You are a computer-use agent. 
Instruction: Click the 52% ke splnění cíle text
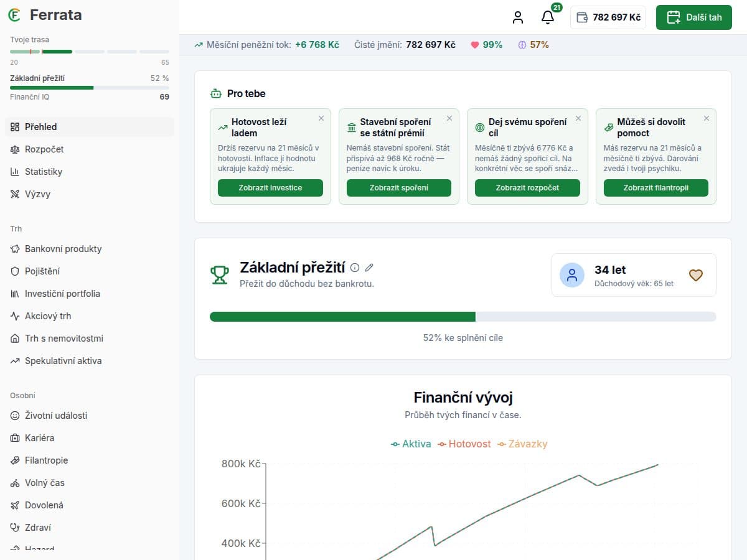(x=463, y=338)
